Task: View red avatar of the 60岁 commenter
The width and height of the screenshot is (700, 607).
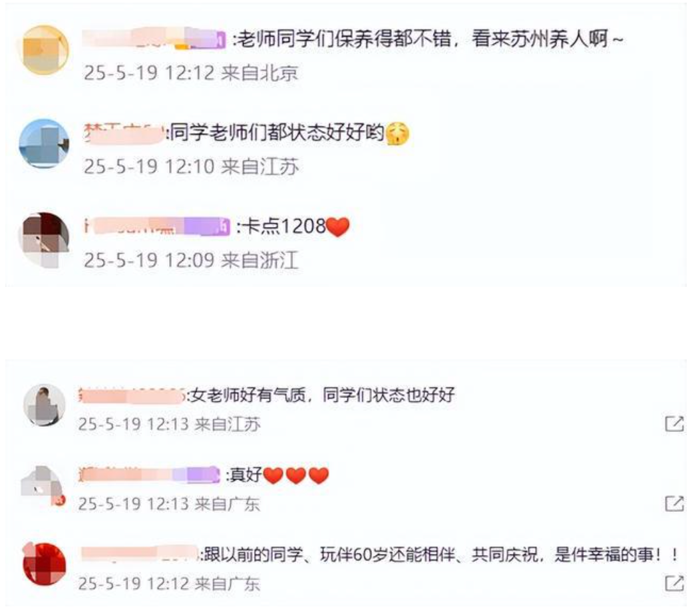Action: [44, 564]
